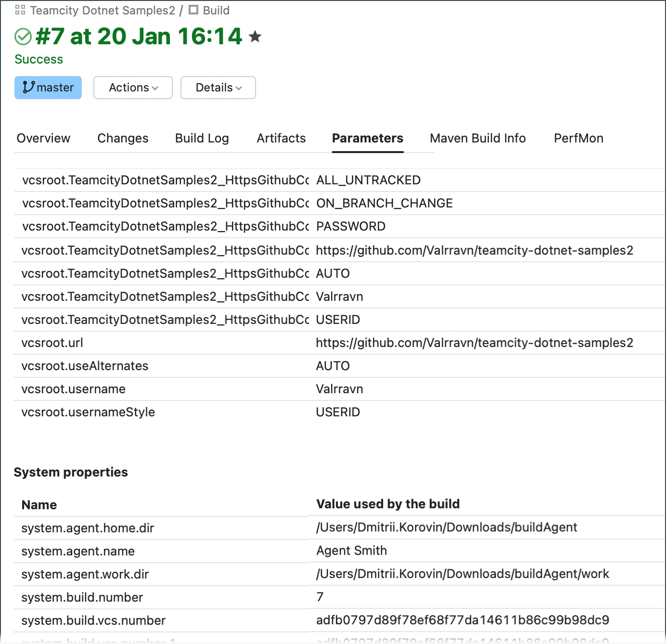Image resolution: width=666 pixels, height=644 pixels.
Task: Select the vcsroot.username row value Valrravn
Action: (340, 389)
